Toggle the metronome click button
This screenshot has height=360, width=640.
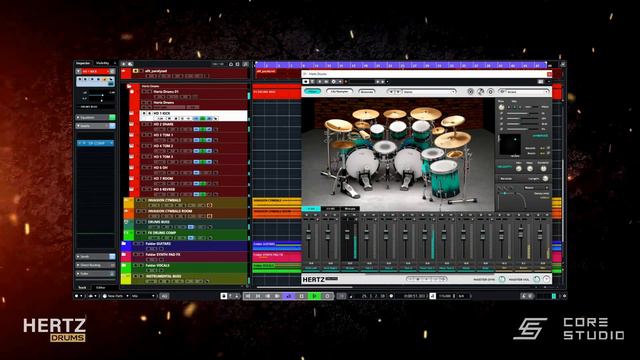[x=432, y=296]
